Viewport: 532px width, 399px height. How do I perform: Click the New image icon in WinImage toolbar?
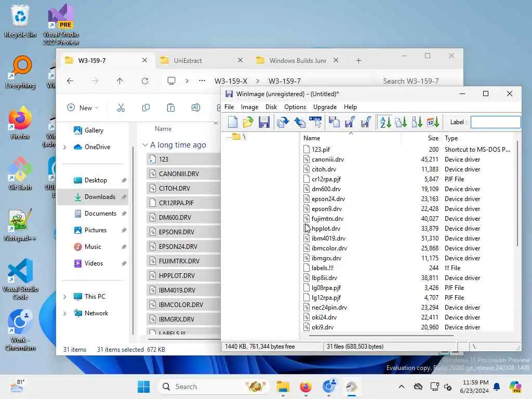232,122
